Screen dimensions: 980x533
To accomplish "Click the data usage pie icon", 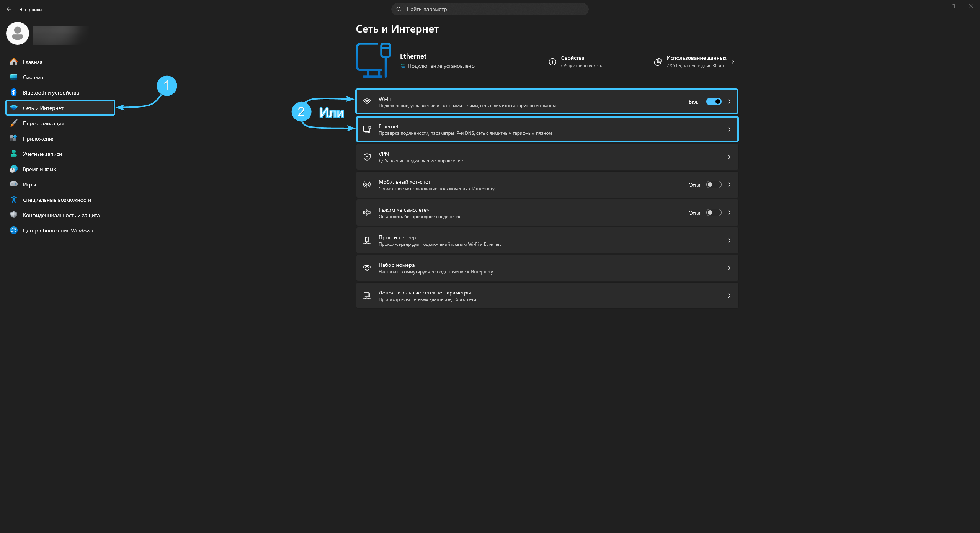I will tap(658, 62).
